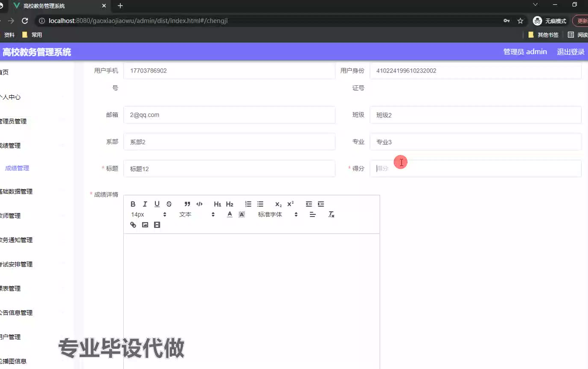
Task: Click the 专业 field showing 专业3
Action: click(475, 142)
